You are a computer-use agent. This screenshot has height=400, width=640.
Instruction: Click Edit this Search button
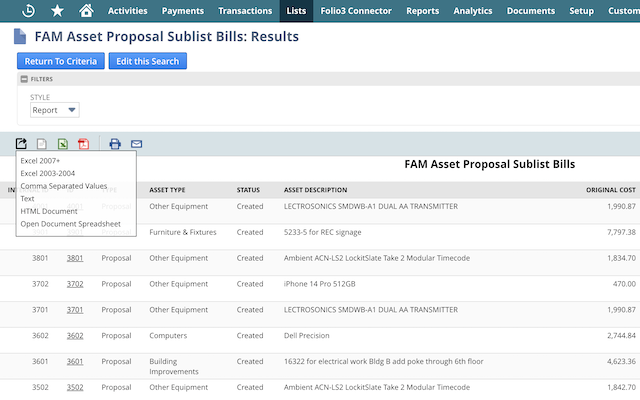coord(148,61)
